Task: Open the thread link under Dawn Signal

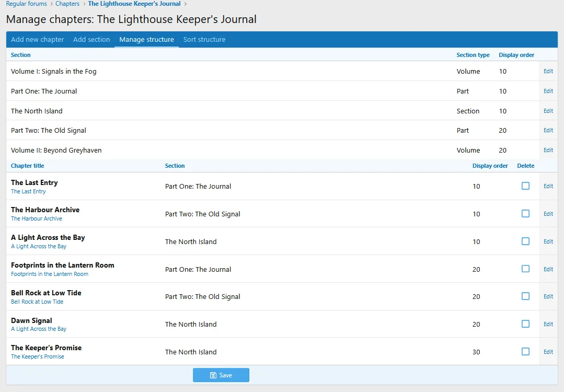Action: tap(39, 329)
